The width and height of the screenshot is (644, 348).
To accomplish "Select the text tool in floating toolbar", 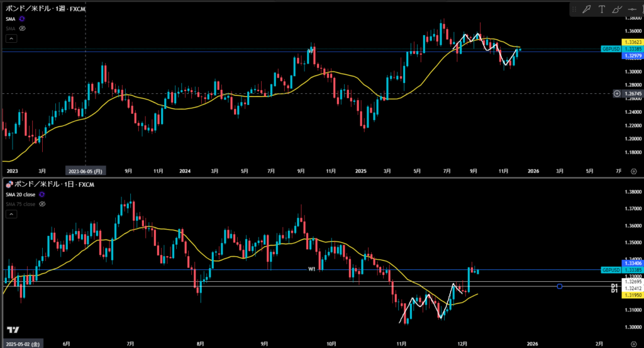I will [602, 9].
